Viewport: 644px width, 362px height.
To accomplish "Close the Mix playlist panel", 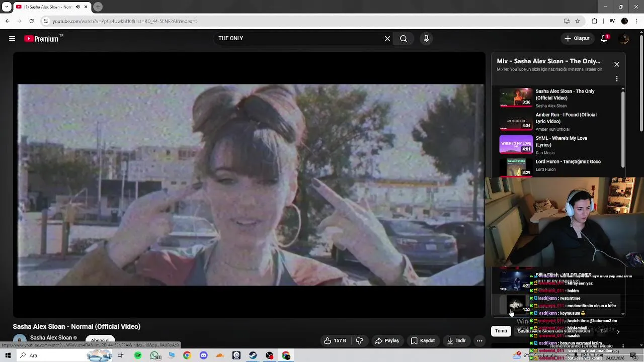I will pyautogui.click(x=617, y=64).
